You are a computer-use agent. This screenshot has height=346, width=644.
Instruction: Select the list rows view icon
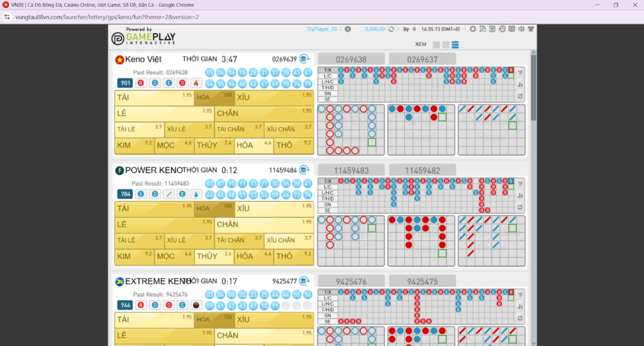pos(455,45)
